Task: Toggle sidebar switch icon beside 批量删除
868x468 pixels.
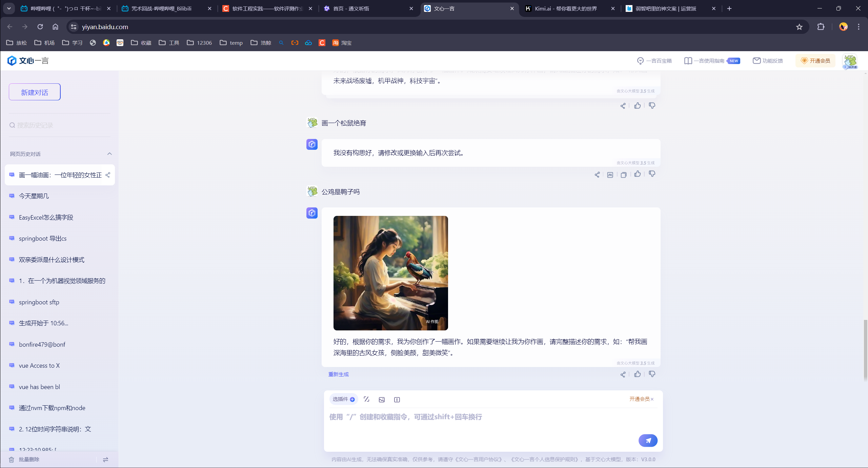Action: (x=105, y=460)
